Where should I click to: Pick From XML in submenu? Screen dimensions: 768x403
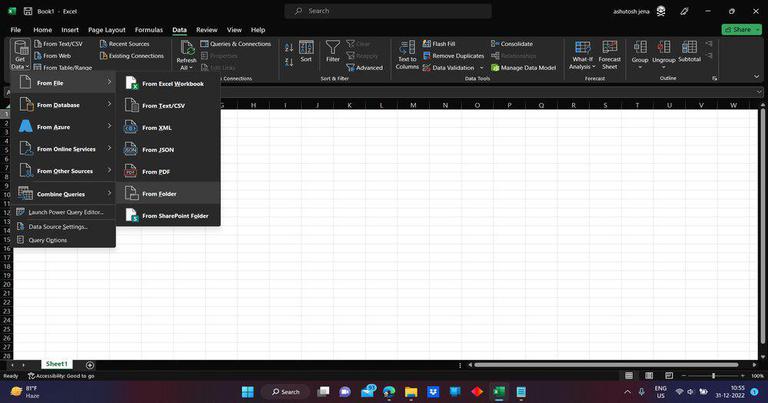tap(168, 128)
